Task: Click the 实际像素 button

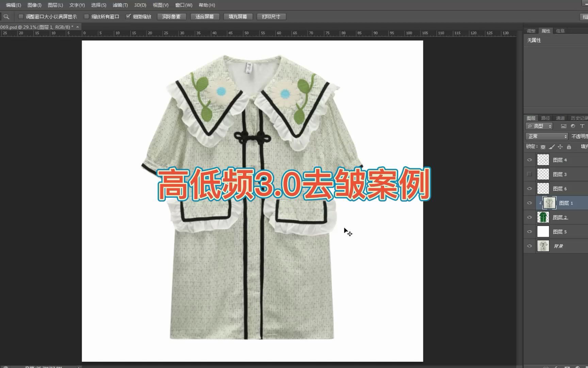Action: 171,16
